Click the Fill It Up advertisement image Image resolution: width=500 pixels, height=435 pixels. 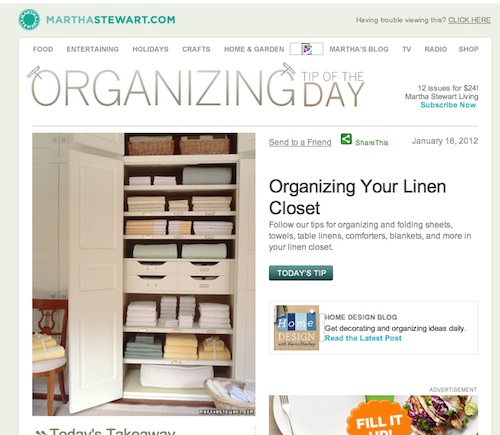tap(373, 415)
